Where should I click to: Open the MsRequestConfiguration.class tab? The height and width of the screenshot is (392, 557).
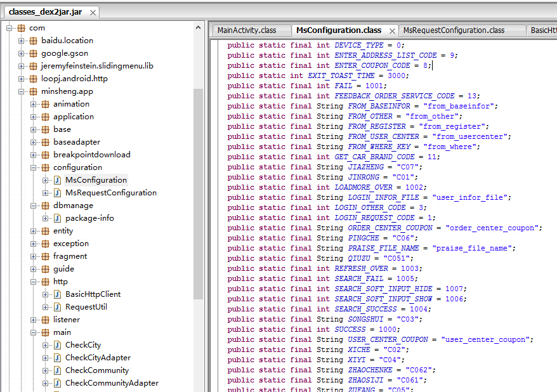click(462, 30)
